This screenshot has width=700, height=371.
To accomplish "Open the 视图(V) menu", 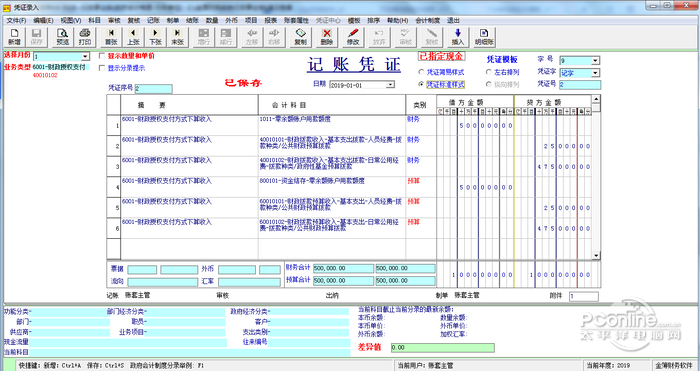I will pos(71,21).
